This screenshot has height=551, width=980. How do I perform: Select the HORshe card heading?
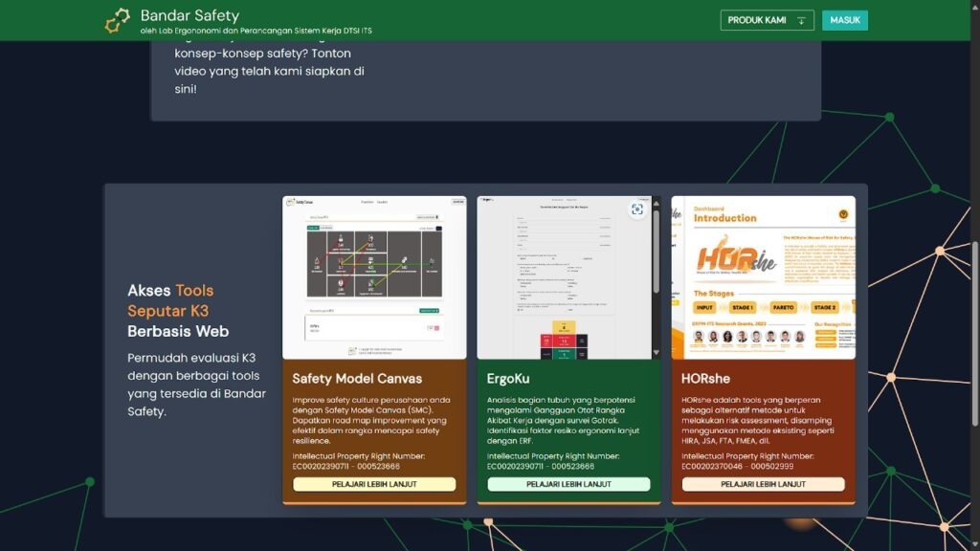coord(708,378)
